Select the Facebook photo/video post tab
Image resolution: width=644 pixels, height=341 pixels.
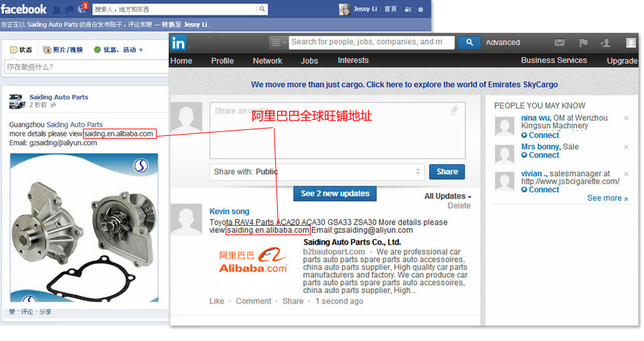[63, 50]
